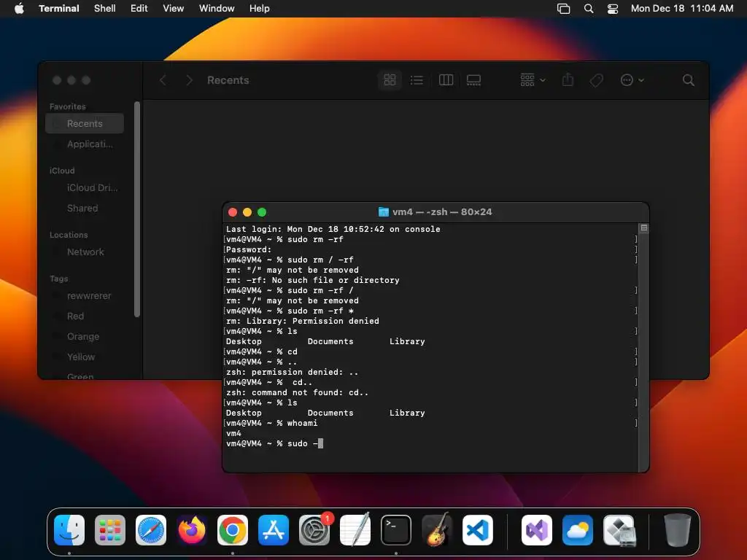Open the Finder action (ellipsis) menu
Image resolution: width=747 pixels, height=560 pixels.
coord(632,80)
